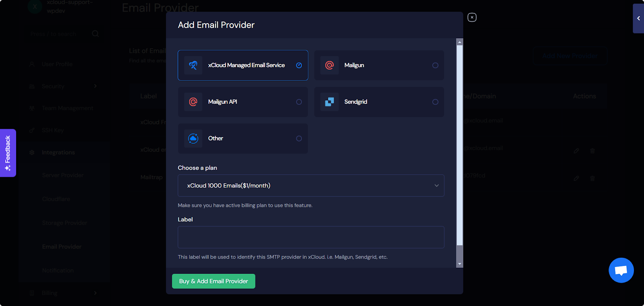This screenshot has width=644, height=306.
Task: Choose the Other provider radio button
Action: pyautogui.click(x=299, y=139)
